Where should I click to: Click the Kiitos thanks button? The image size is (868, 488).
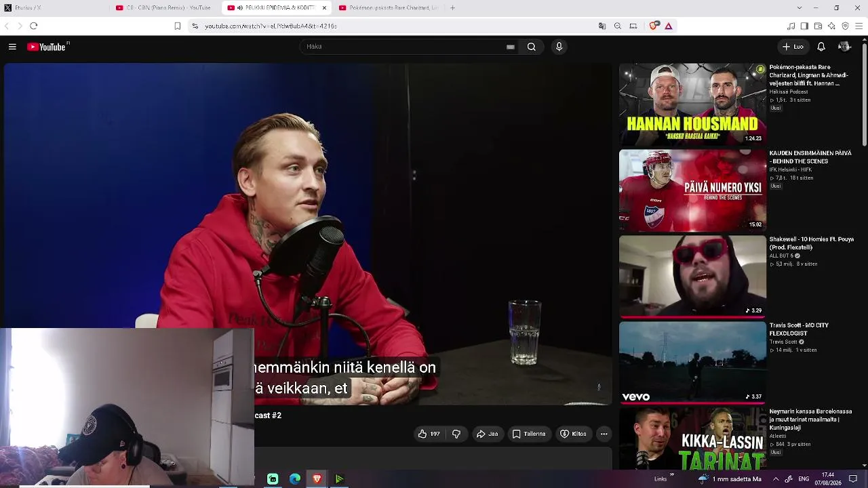573,434
